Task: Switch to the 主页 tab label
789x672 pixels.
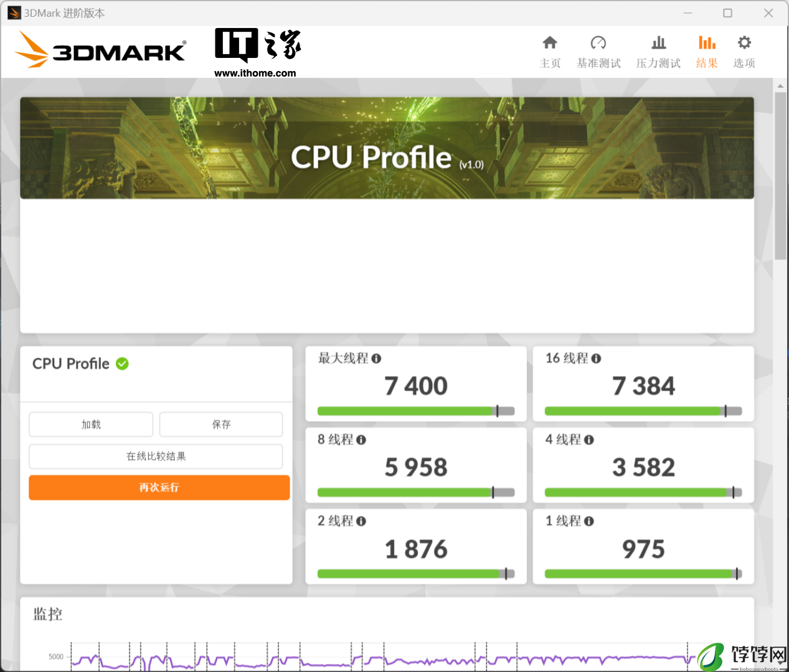Action: coord(550,63)
